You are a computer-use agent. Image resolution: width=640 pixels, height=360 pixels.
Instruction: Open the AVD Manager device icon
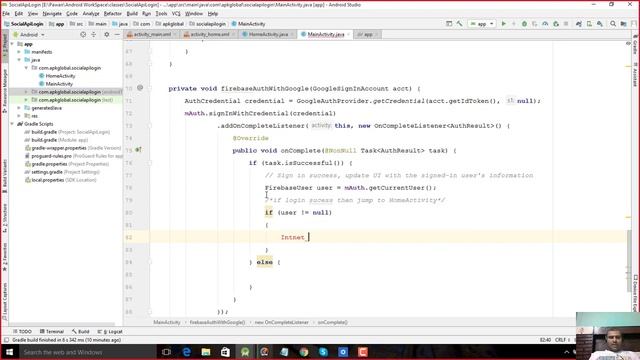589,24
